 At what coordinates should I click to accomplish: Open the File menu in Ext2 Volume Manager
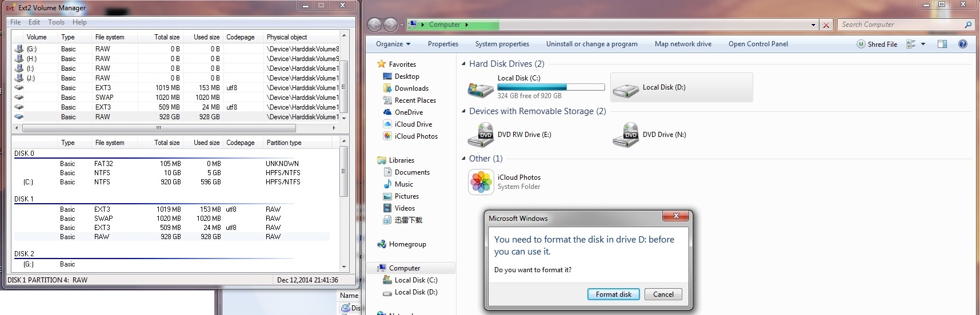pos(15,22)
